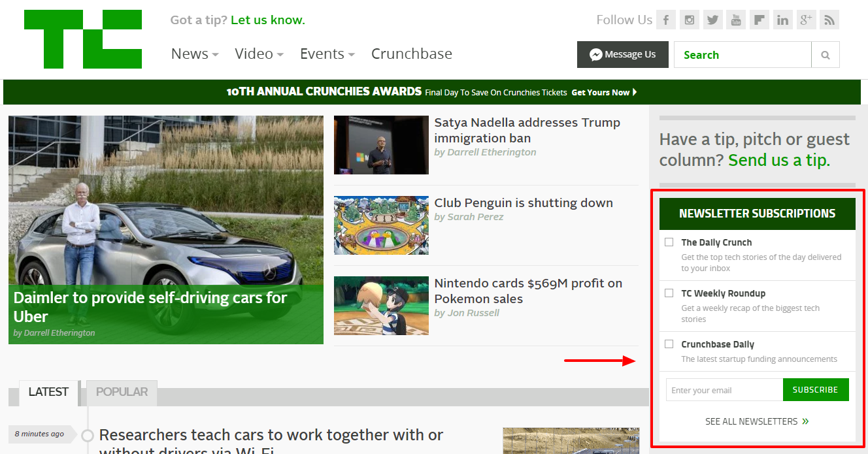
Task: Click the Let us know link
Action: (x=268, y=20)
